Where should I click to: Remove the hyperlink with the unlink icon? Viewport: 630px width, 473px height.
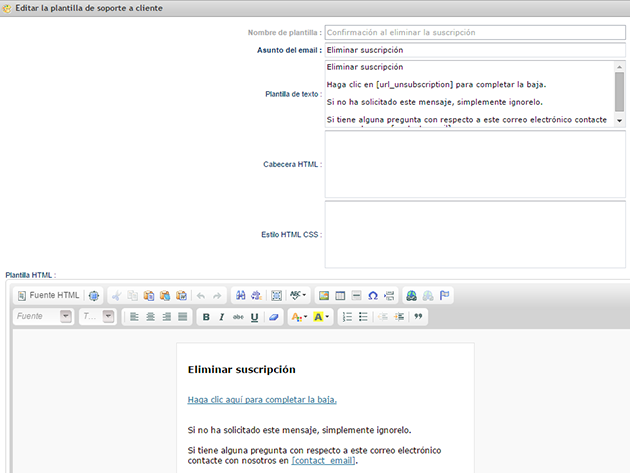428,296
